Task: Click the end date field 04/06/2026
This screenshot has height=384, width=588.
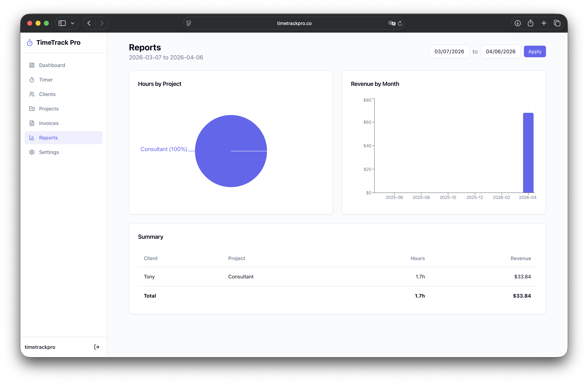Action: [500, 51]
